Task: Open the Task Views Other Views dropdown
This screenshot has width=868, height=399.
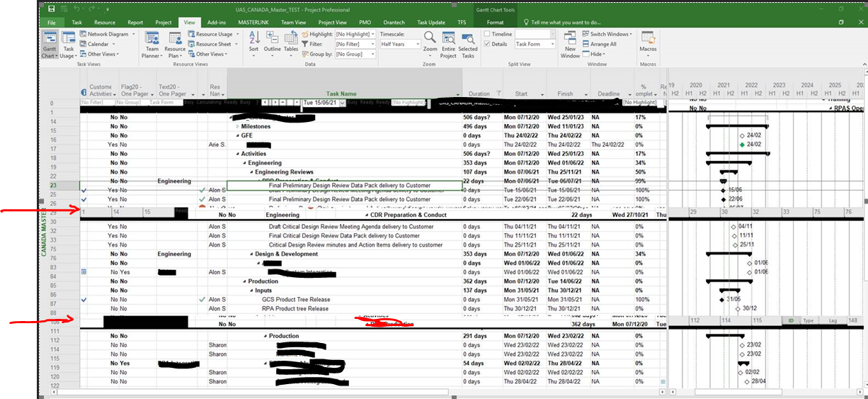Action: tap(99, 54)
